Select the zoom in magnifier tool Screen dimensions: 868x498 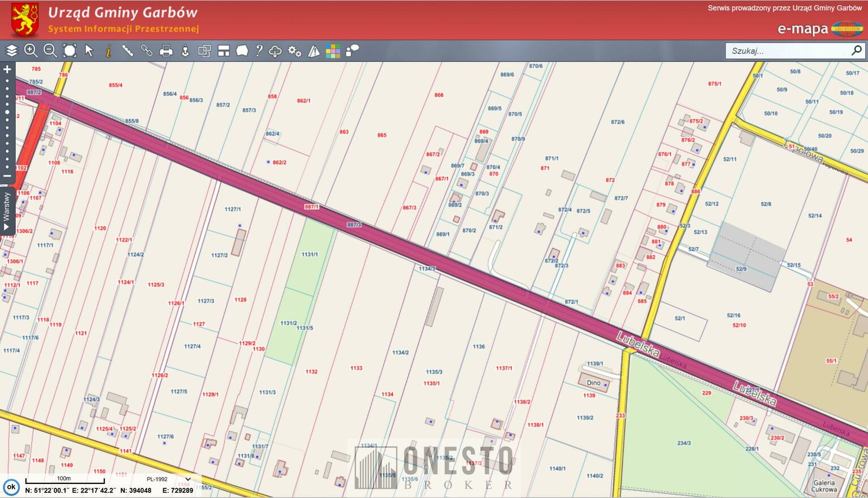[x=31, y=51]
